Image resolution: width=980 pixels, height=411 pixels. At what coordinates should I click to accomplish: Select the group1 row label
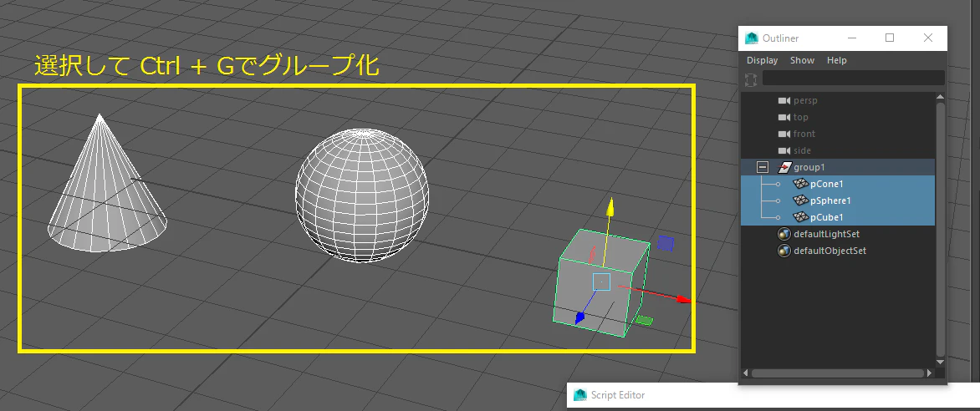(809, 167)
